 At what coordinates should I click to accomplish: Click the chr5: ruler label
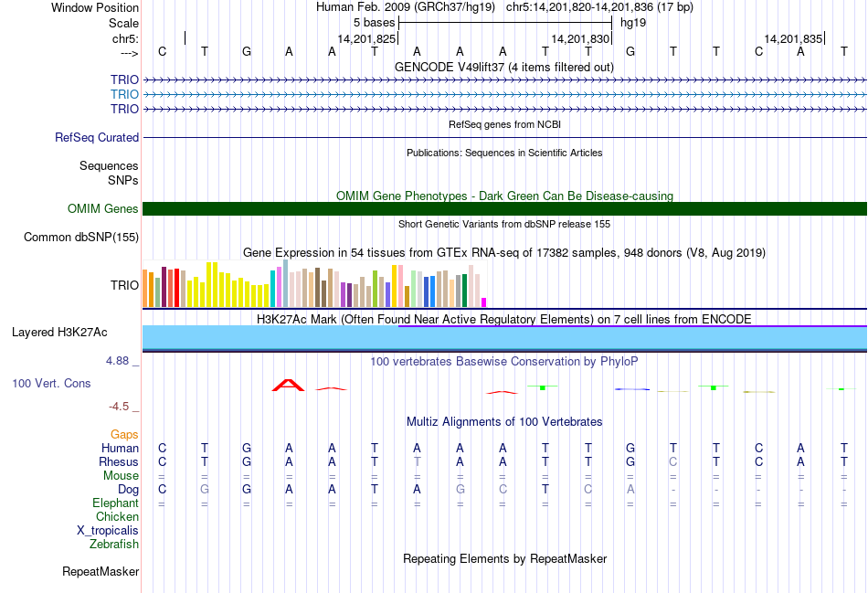tap(125, 38)
